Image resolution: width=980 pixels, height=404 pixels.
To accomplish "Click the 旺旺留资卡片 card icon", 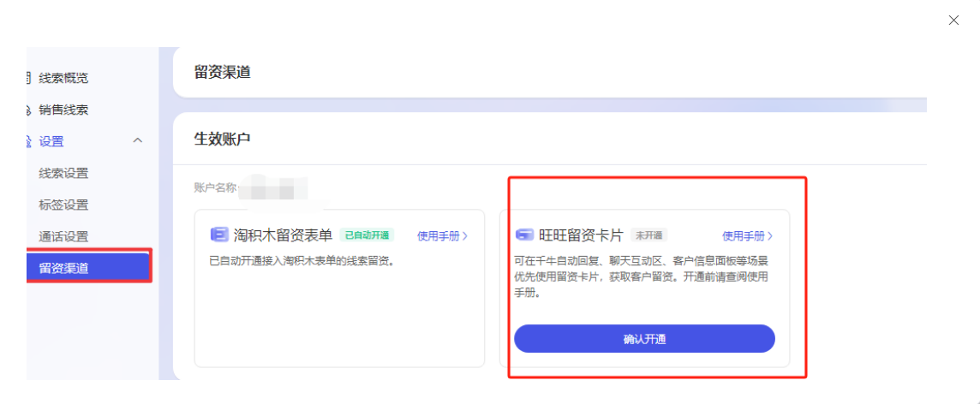I will point(523,235).
